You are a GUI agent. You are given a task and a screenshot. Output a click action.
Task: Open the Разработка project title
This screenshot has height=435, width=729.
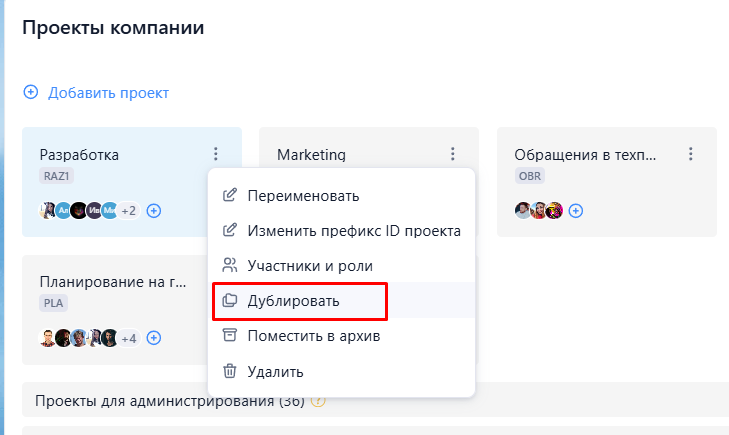(79, 155)
